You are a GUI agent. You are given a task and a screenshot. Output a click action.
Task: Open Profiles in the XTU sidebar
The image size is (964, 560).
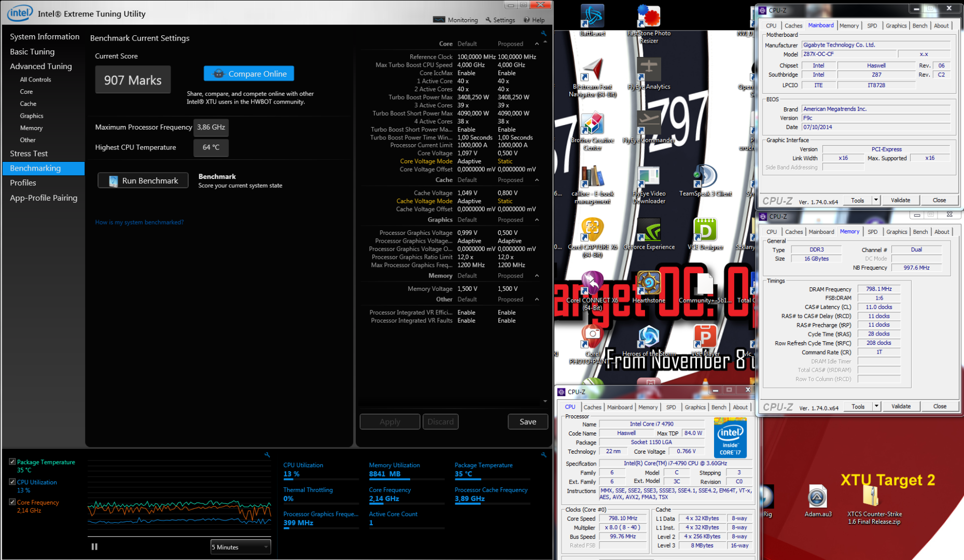coord(23,183)
